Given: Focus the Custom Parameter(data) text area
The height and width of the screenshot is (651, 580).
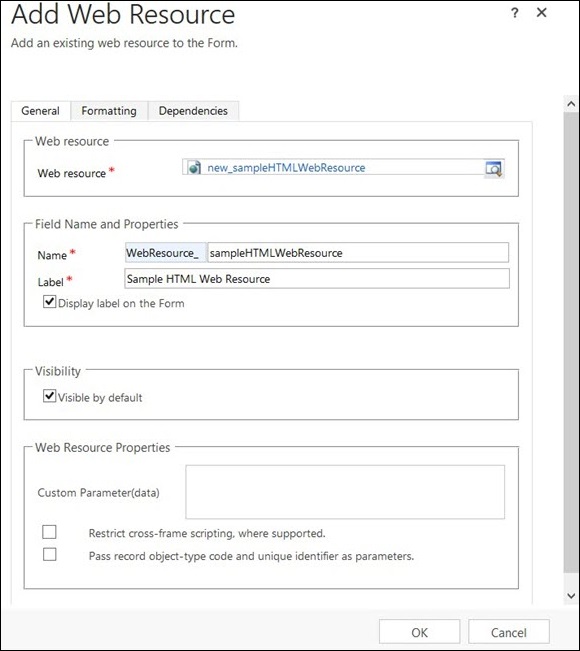Looking at the screenshot, I should click(345, 492).
